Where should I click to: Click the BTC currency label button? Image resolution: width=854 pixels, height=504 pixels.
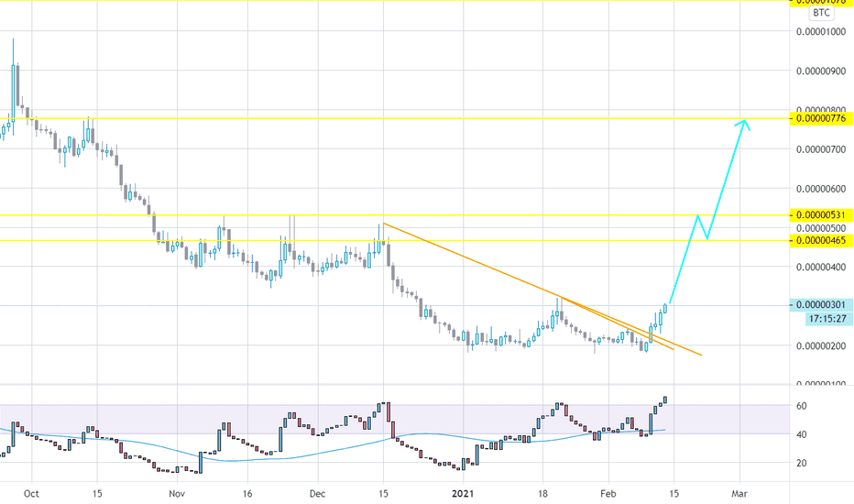[x=821, y=13]
